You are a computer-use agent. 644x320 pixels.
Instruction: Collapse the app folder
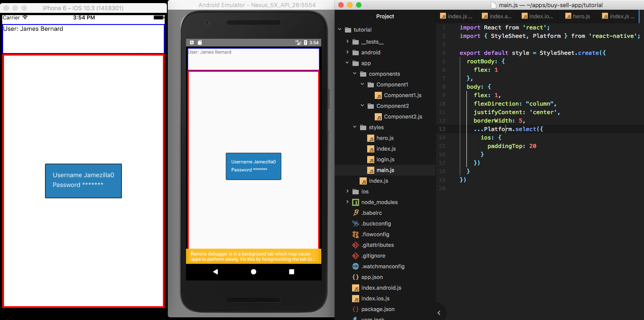[348, 63]
